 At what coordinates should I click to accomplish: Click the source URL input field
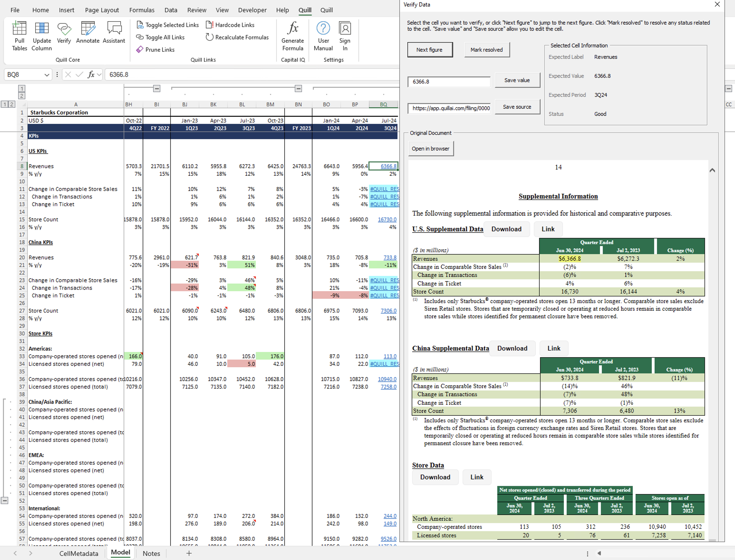tap(449, 108)
